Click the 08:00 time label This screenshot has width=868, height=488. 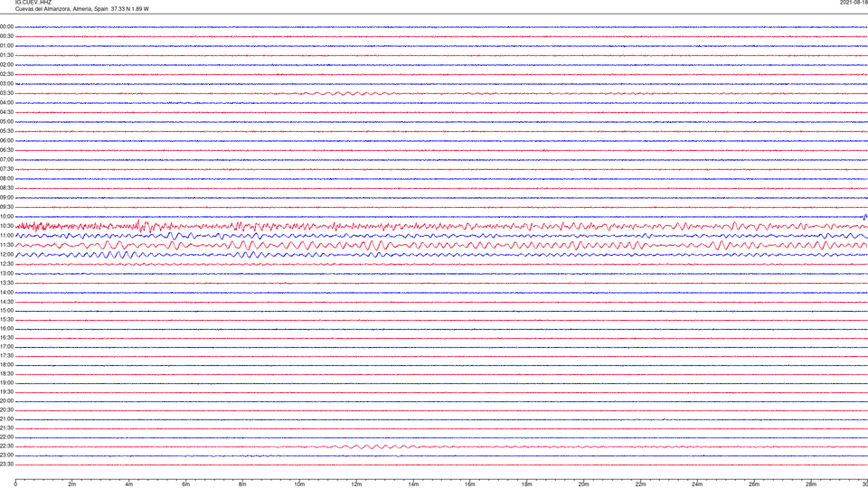(x=6, y=179)
